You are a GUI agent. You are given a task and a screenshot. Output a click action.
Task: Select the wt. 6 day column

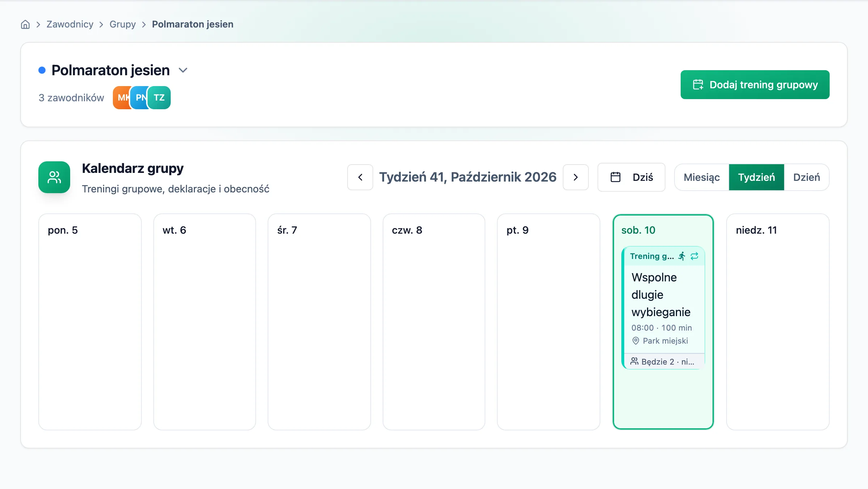pos(205,322)
